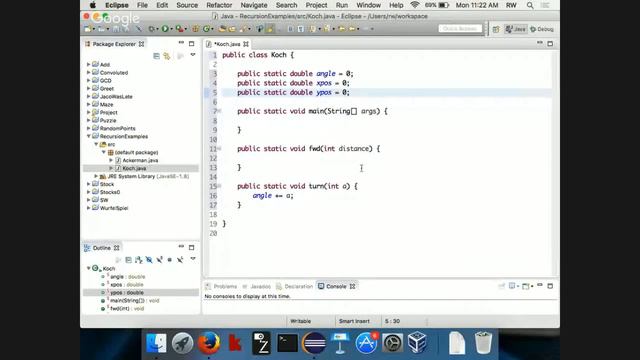Screen dimensions: 640x360
Task: Switch to the Problems tab
Action: click(x=221, y=287)
